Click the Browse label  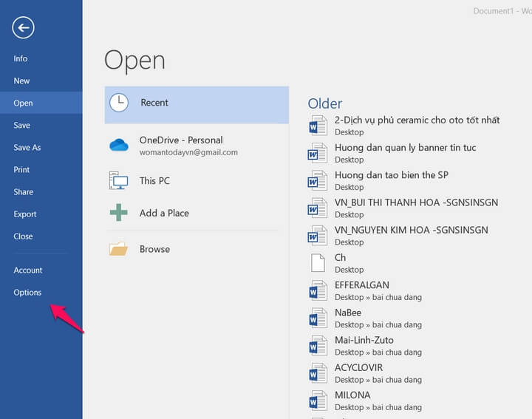point(154,249)
